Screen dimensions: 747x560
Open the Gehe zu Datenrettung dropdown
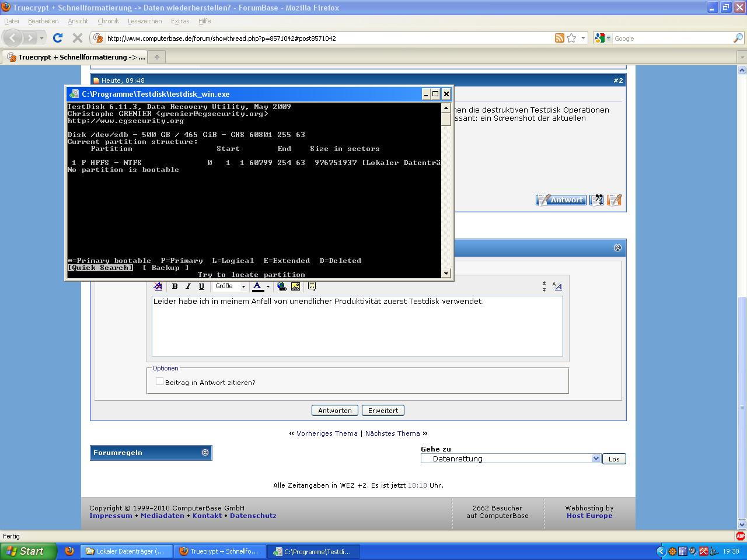click(x=511, y=459)
